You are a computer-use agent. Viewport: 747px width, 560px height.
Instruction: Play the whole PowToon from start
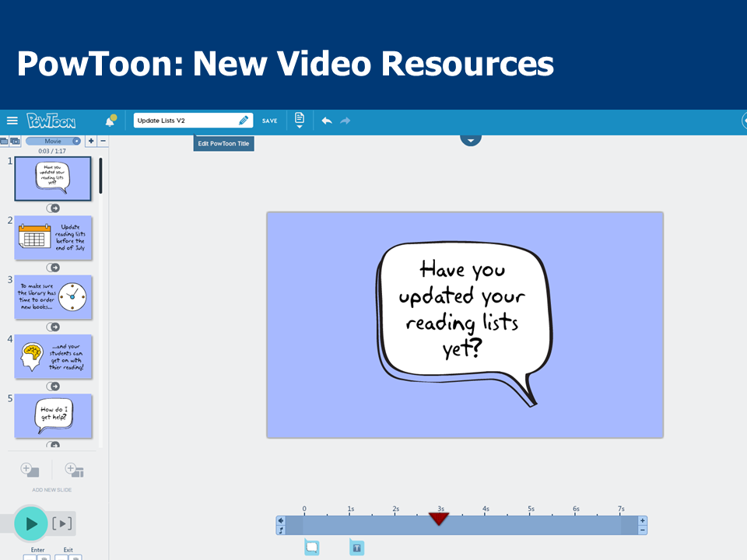(x=31, y=523)
